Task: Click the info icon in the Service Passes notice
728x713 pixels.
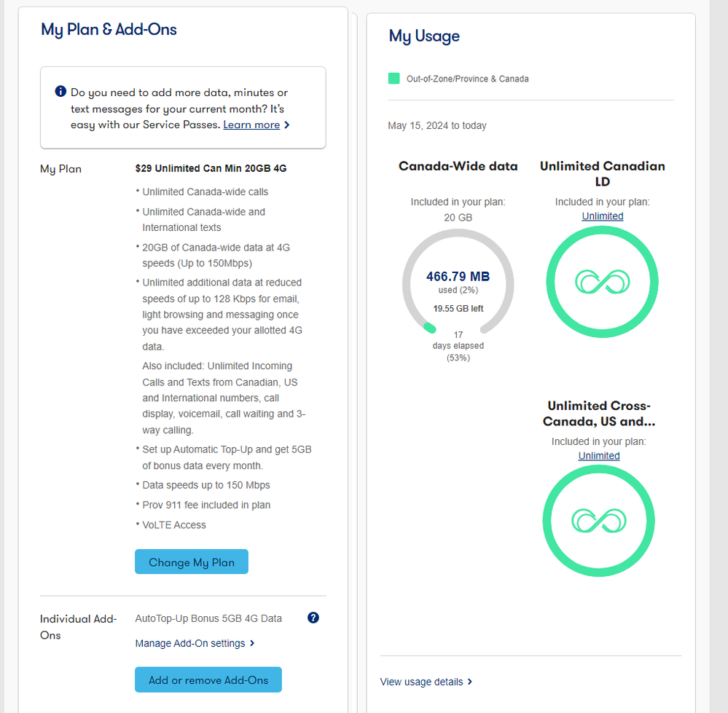Action: click(x=60, y=92)
